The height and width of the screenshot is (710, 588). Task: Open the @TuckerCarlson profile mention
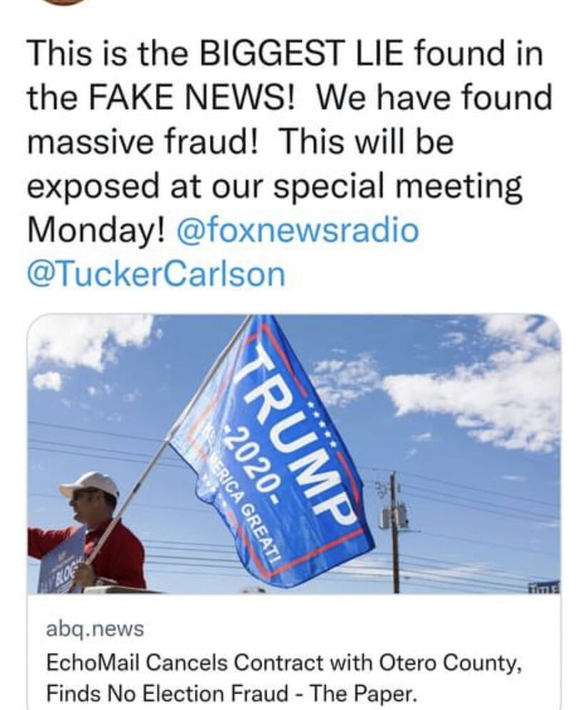(157, 274)
